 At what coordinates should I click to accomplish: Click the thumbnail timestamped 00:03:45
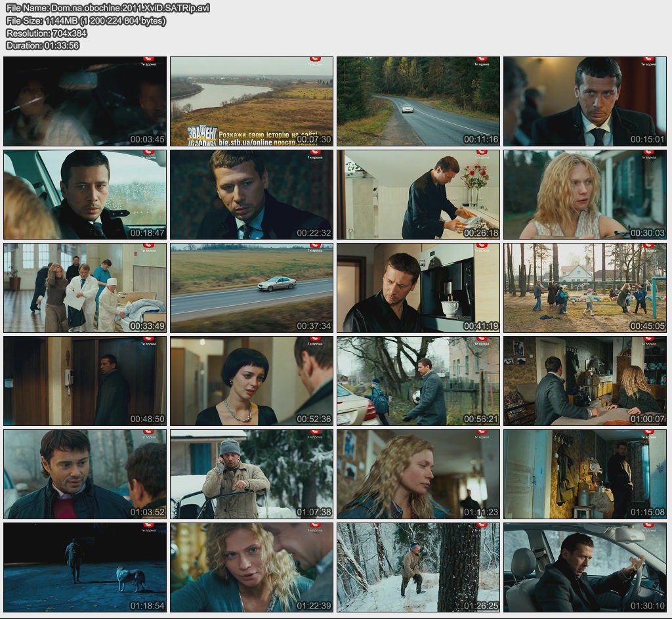point(85,102)
